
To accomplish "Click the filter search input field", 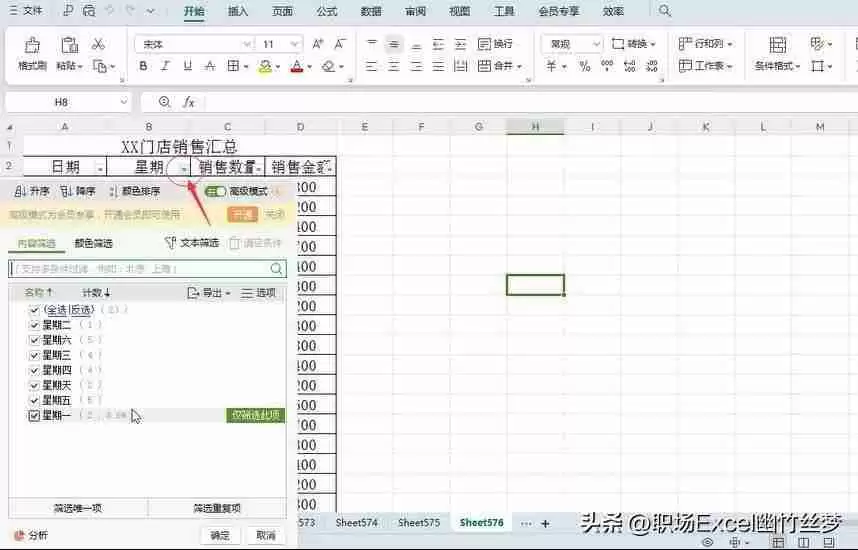I will [147, 268].
